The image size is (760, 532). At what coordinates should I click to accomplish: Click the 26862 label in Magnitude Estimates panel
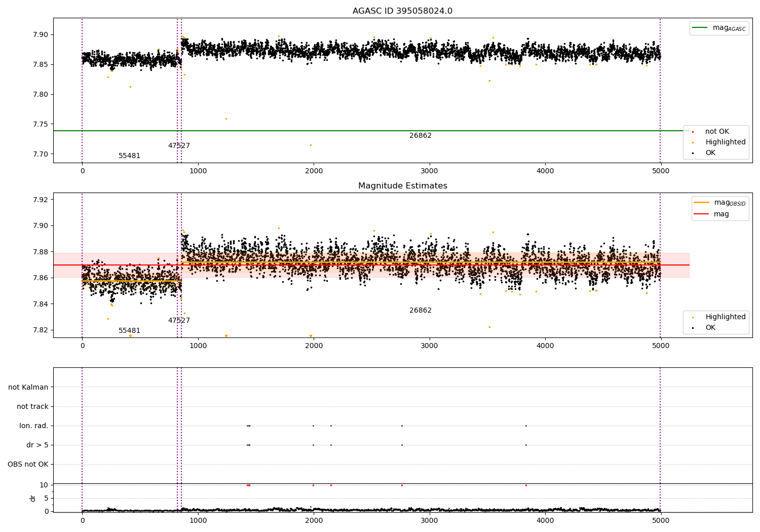tap(421, 311)
